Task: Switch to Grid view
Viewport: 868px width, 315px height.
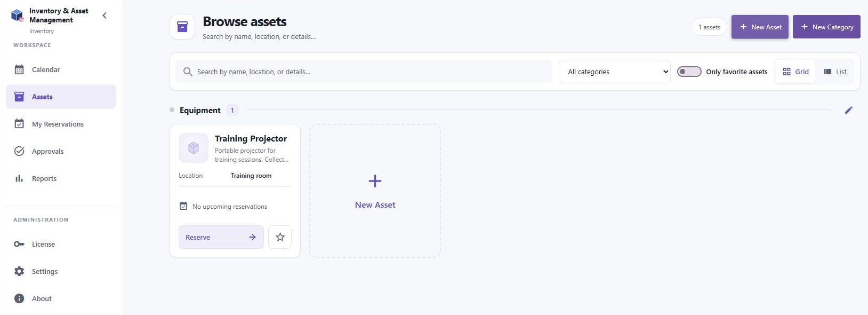Action: [795, 72]
